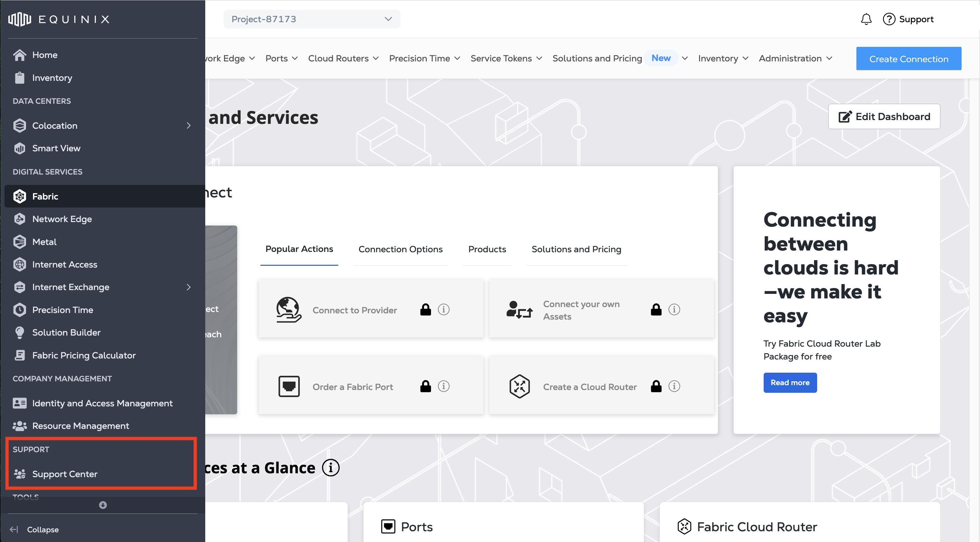Click the Smart View icon
Screen dimensions: 980x542
pos(19,148)
